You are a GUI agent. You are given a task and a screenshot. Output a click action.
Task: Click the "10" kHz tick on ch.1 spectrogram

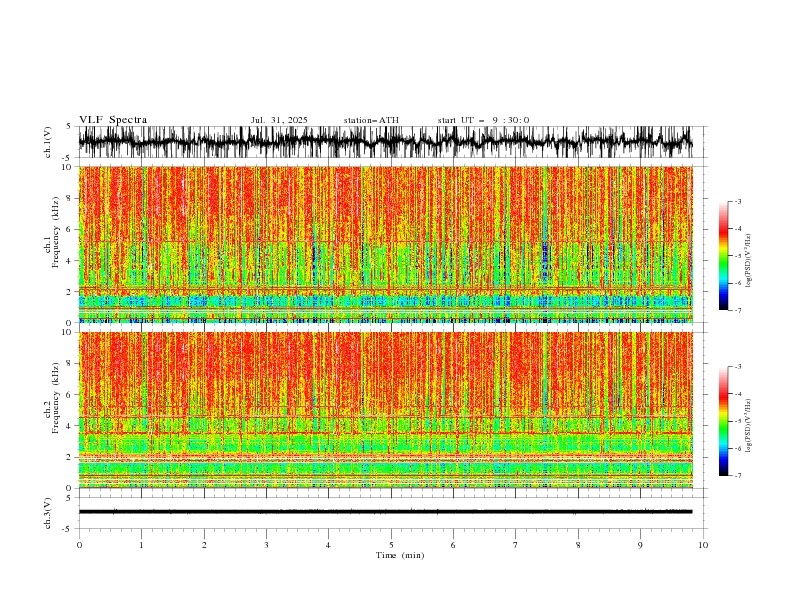[x=68, y=167]
